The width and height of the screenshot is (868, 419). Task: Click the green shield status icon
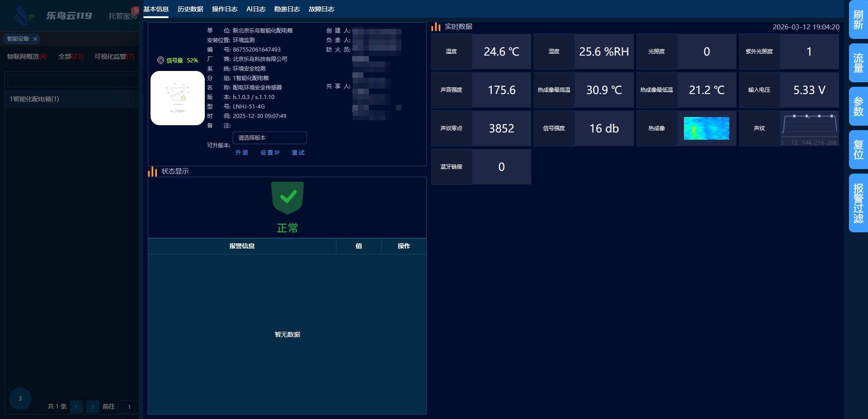[x=288, y=198]
